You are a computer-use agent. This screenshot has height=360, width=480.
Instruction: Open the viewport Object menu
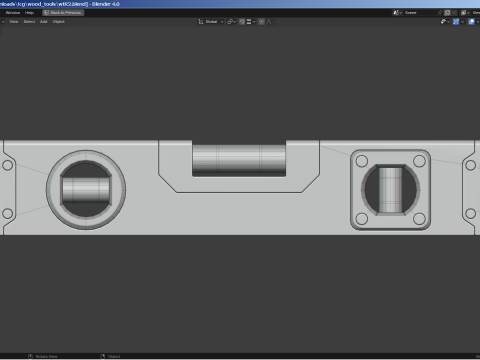[x=59, y=22]
